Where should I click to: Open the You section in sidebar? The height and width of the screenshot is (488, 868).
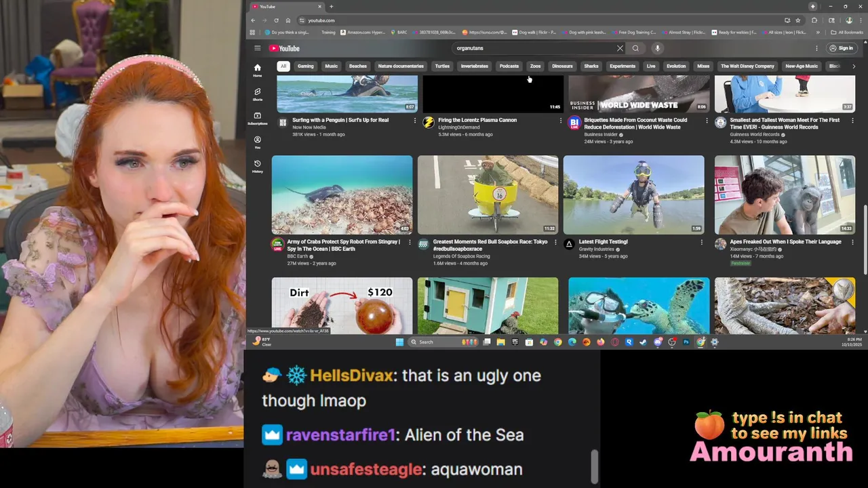pos(258,142)
